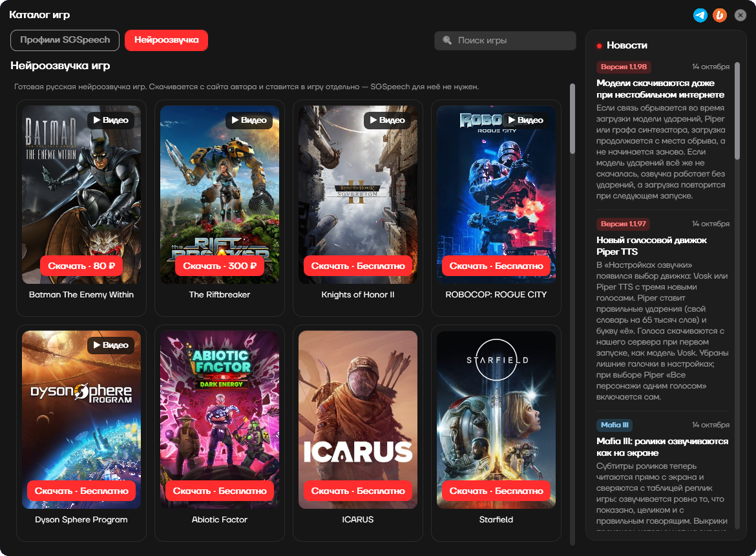The image size is (756, 556).
Task: Play The Riftbreaker video preview
Action: 249,120
